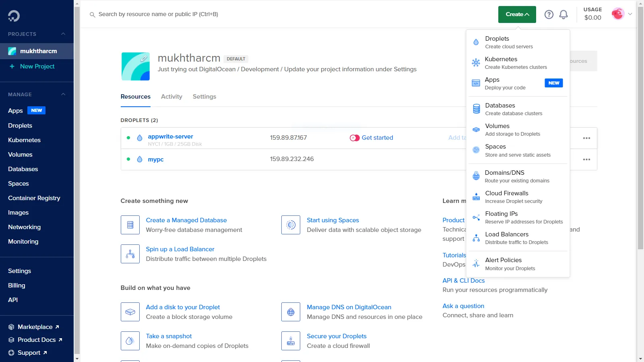This screenshot has width=644, height=362.
Task: Click the Start using Spaces icon
Action: [291, 225]
